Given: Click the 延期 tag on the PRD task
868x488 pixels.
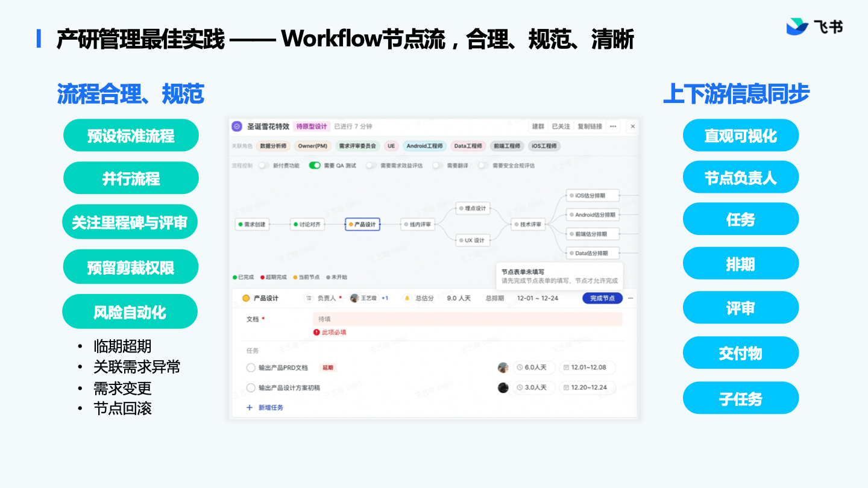Looking at the screenshot, I should pyautogui.click(x=328, y=368).
